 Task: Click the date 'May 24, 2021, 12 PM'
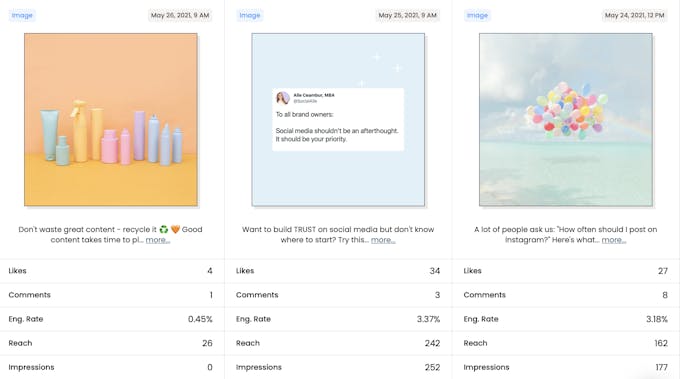coord(634,15)
